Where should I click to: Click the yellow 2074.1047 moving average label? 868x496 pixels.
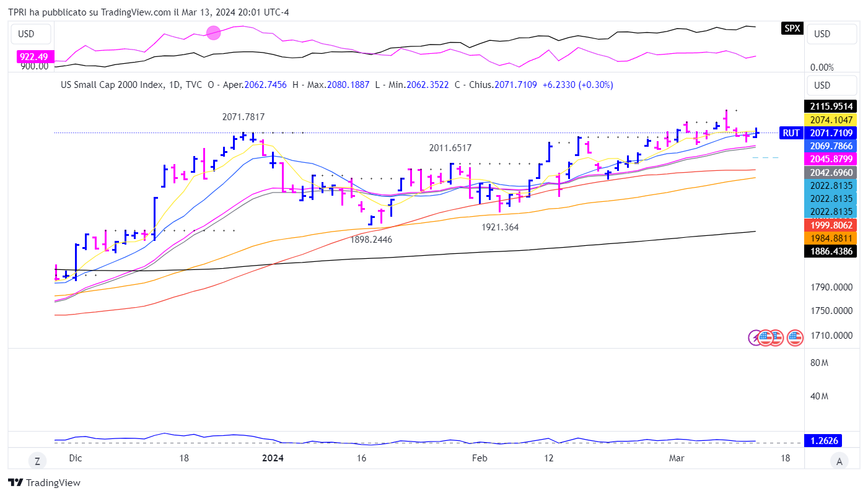point(830,120)
